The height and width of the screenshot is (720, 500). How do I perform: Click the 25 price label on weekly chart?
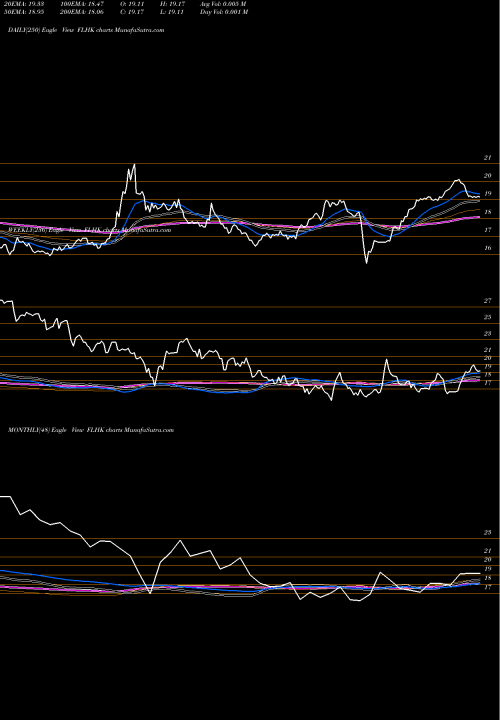coord(488,317)
